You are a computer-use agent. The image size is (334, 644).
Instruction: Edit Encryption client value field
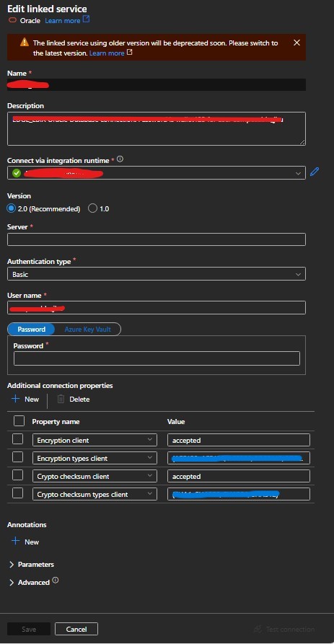(x=239, y=441)
